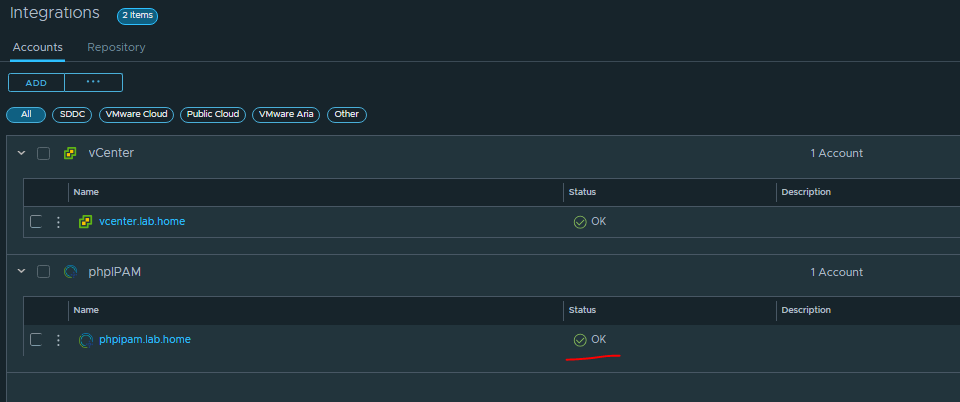This screenshot has width=960, height=402.
Task: Click the vcenter.lab.home row icon
Action: pyautogui.click(x=85, y=222)
